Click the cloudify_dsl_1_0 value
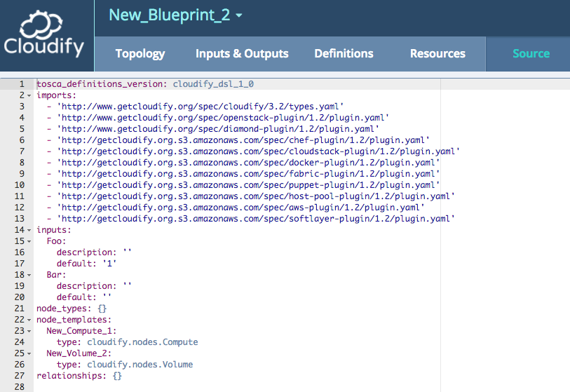Viewport: 570px width, 392px height. 213,84
